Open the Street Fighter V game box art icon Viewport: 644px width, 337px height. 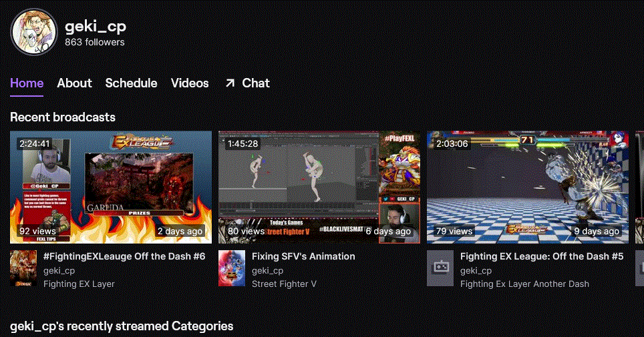pyautogui.click(x=232, y=268)
